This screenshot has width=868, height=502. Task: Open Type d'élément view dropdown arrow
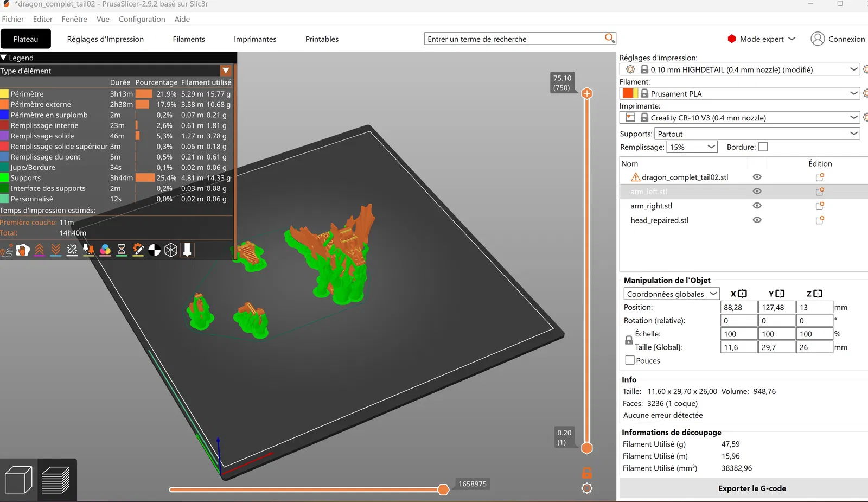226,71
